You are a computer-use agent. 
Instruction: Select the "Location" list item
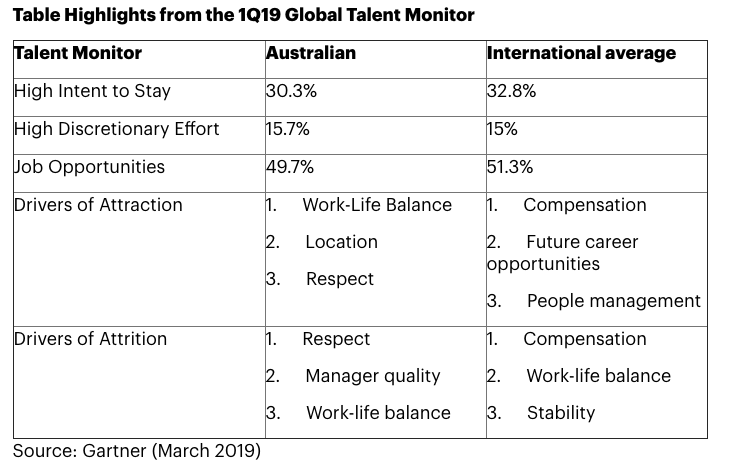tap(341, 242)
